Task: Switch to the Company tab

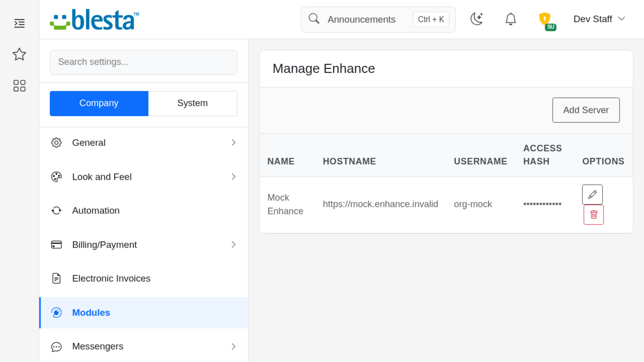Action: (99, 104)
